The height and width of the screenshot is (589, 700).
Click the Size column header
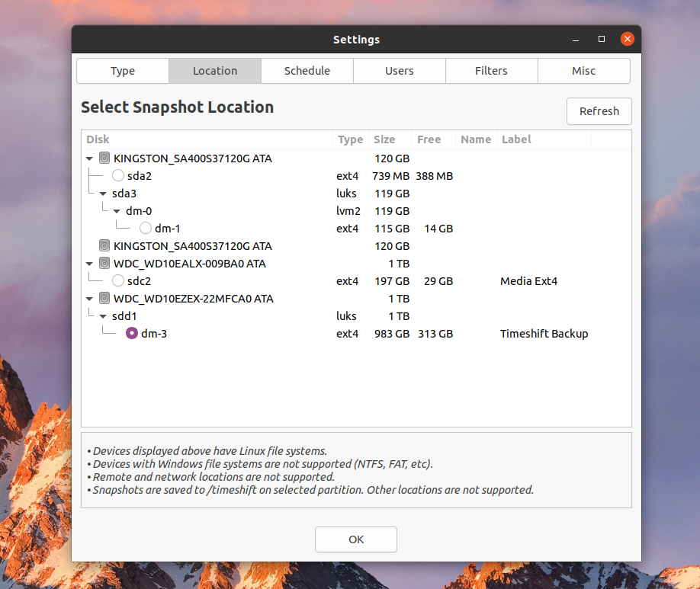390,139
